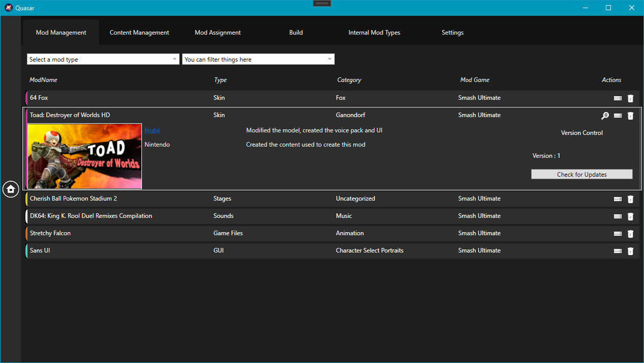644x363 pixels.
Task: Open the firubii author link
Action: 152,130
